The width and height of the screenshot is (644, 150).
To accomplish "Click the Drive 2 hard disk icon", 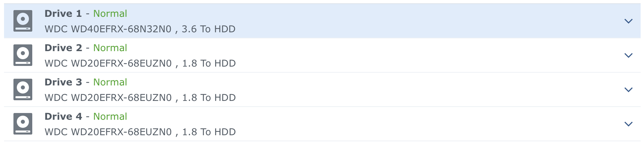I will (x=23, y=55).
